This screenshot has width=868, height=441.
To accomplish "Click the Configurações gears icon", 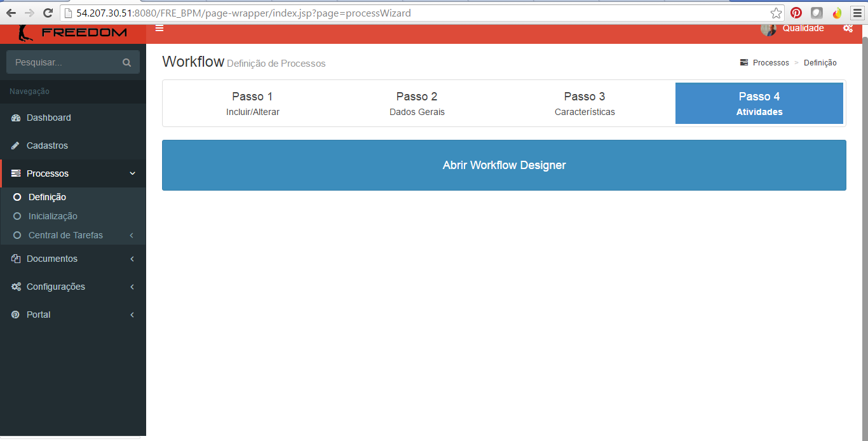I will click(x=16, y=287).
